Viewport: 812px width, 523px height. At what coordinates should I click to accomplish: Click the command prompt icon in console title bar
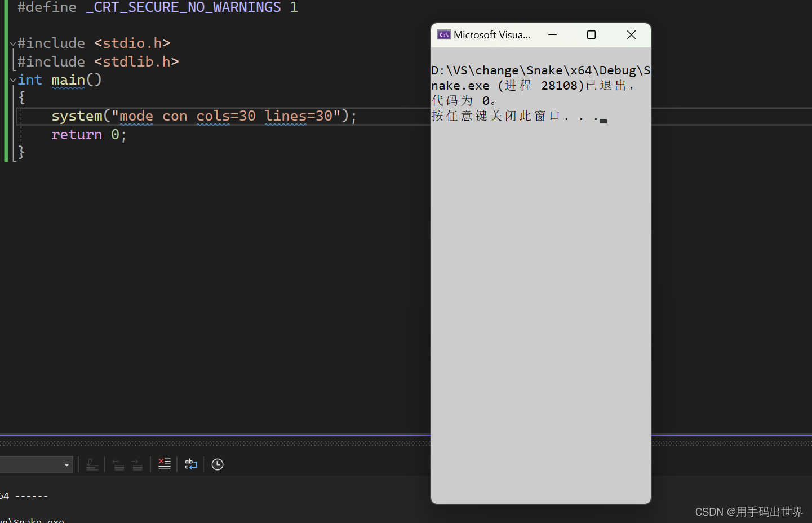[444, 34]
